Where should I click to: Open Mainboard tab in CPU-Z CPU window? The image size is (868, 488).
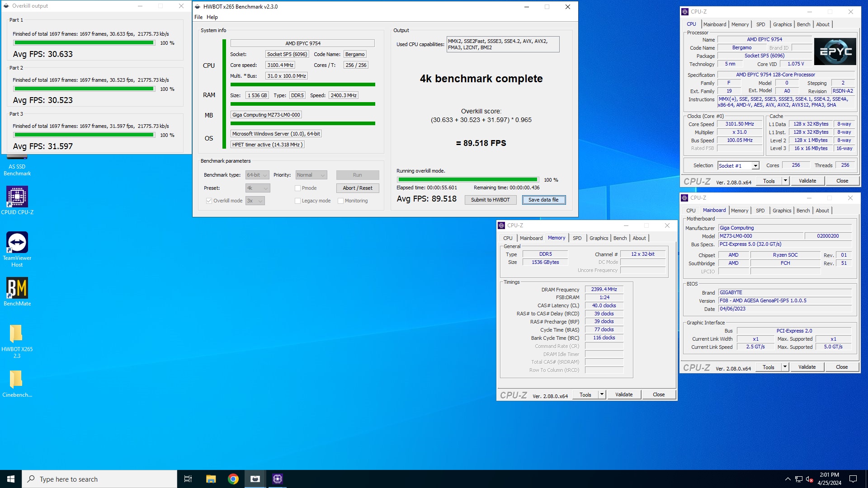(x=715, y=24)
